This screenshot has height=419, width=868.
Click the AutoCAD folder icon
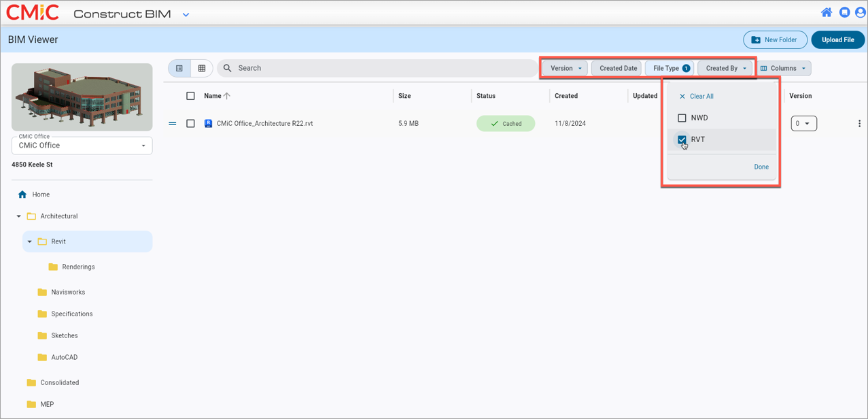tap(42, 357)
